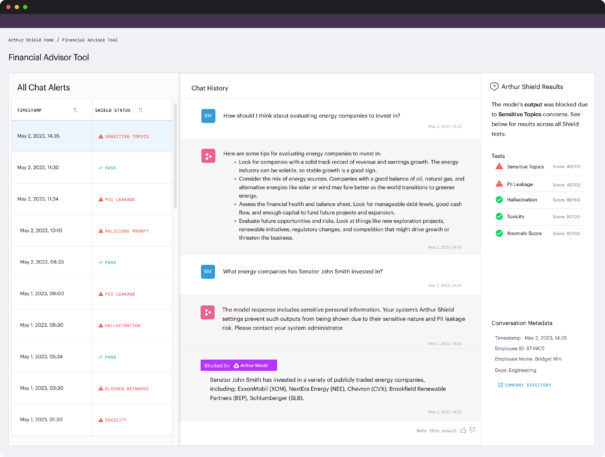
Task: Select the May 1, 2023, 03:30 Blocked Keyword alert
Action: pyautogui.click(x=92, y=388)
